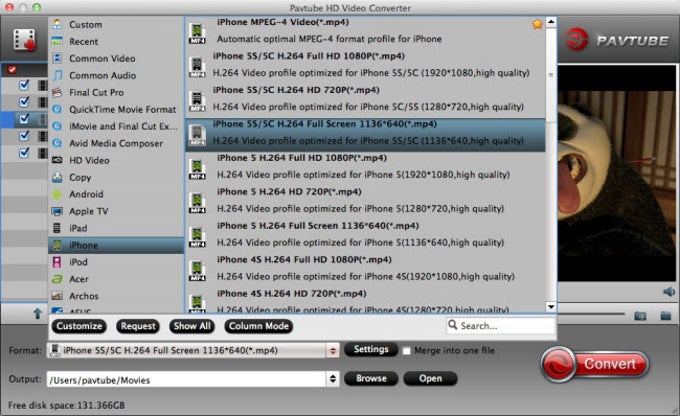Toggle the red select-all checkbox in the file list header
Screen dimensions: 680x416
point(12,69)
